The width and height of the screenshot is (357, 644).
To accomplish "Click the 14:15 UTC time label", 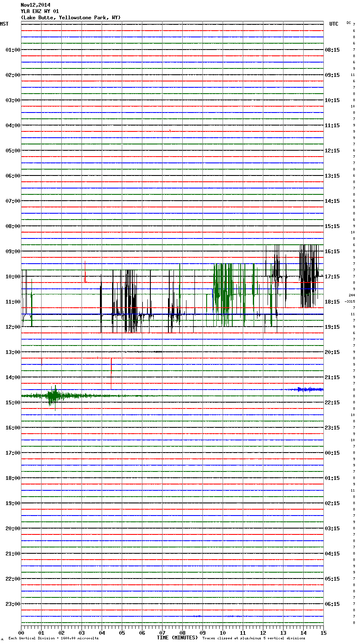I will (332, 201).
